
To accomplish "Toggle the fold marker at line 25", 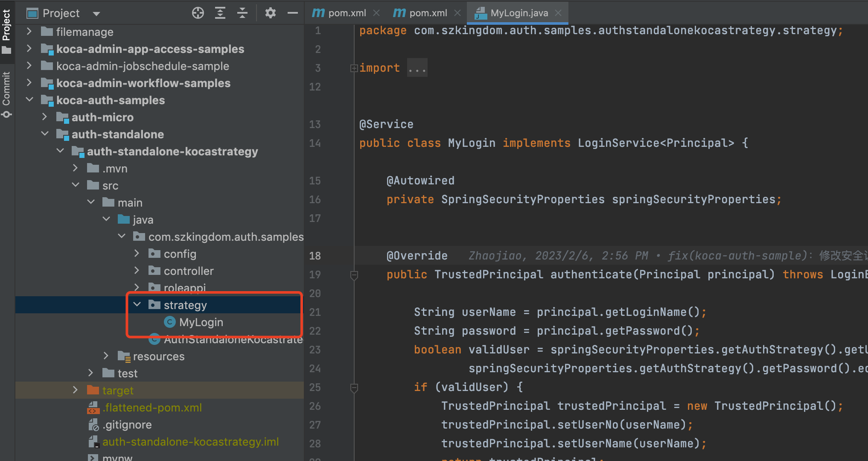I will pyautogui.click(x=354, y=388).
